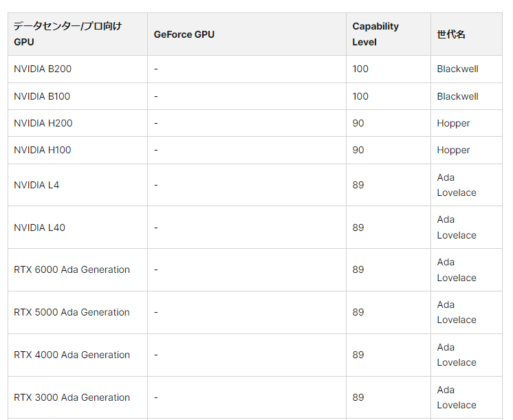Click the 'RTX 5000 Ada Generation' cell
The height and width of the screenshot is (420, 513).
pyautogui.click(x=78, y=312)
